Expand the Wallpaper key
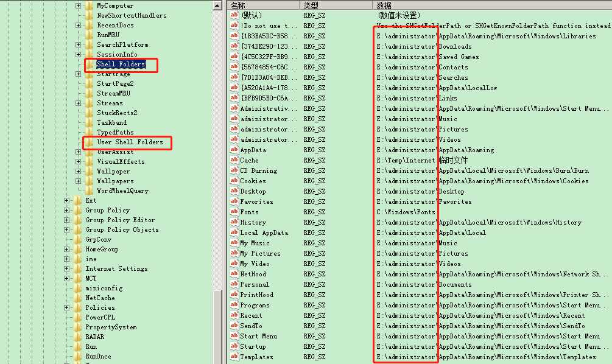Screen dimensions: 612x364 pyautogui.click(x=78, y=171)
